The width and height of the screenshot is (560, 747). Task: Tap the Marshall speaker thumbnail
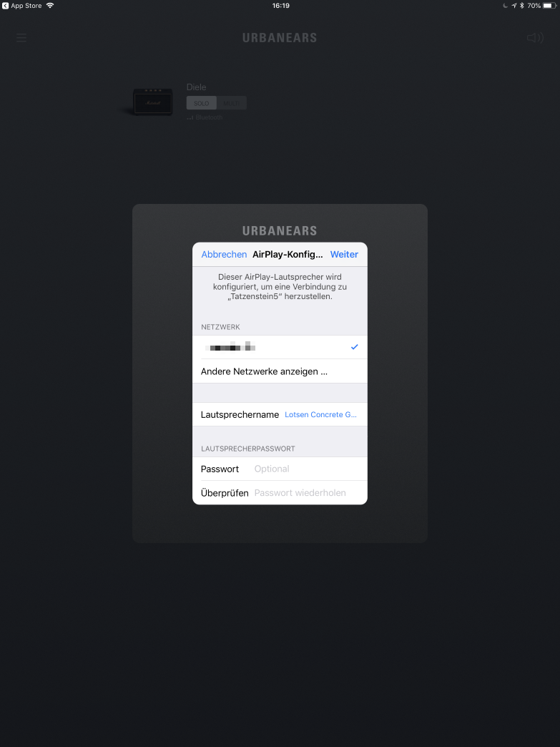tap(152, 102)
